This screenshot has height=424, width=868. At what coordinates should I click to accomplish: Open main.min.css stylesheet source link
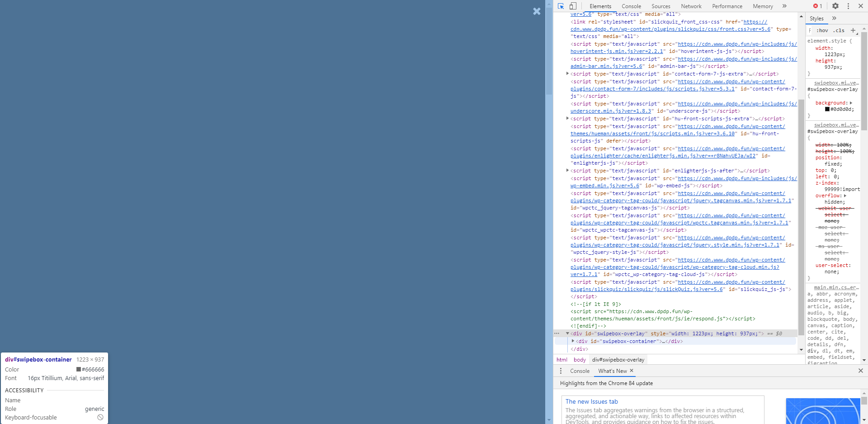pyautogui.click(x=836, y=287)
